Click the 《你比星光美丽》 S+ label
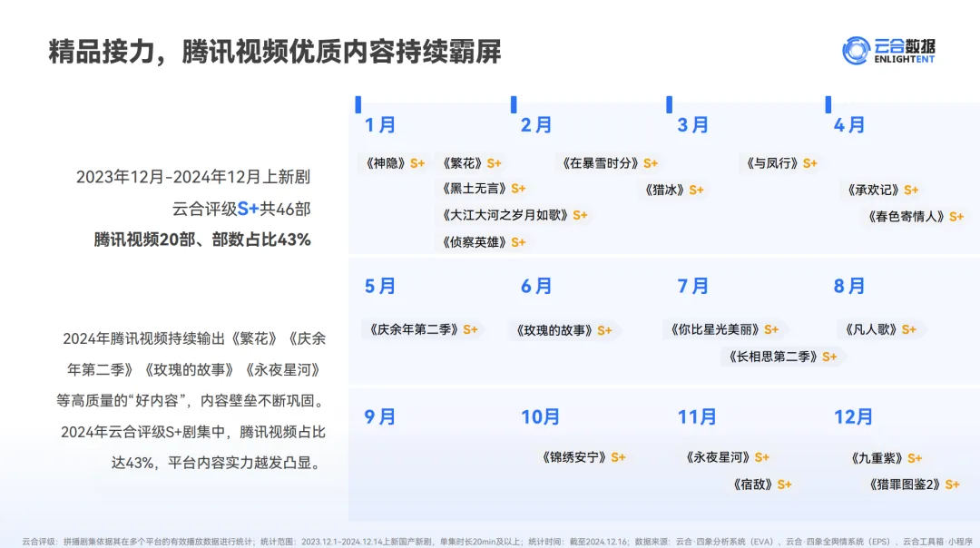980x548 pixels. (x=724, y=329)
